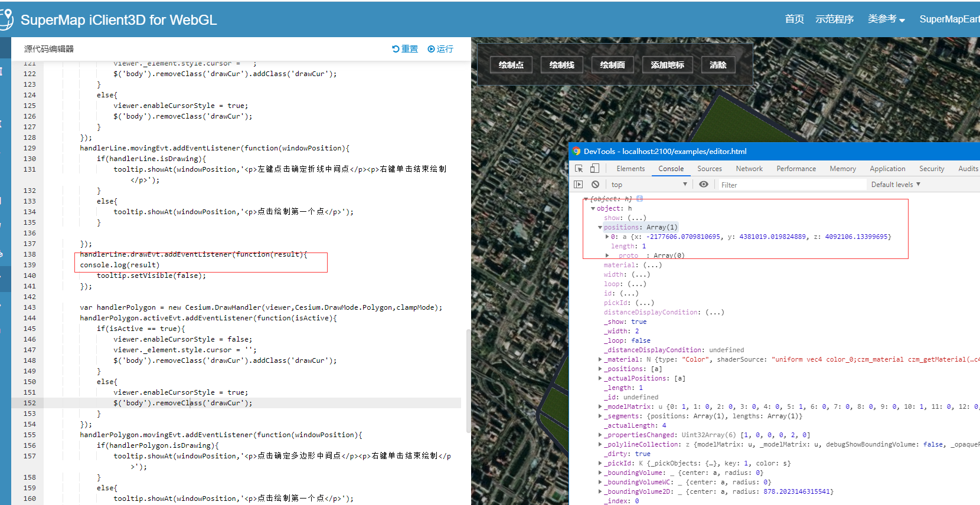Click the 清除 clear button
Viewport: 980px width, 505px height.
click(718, 65)
